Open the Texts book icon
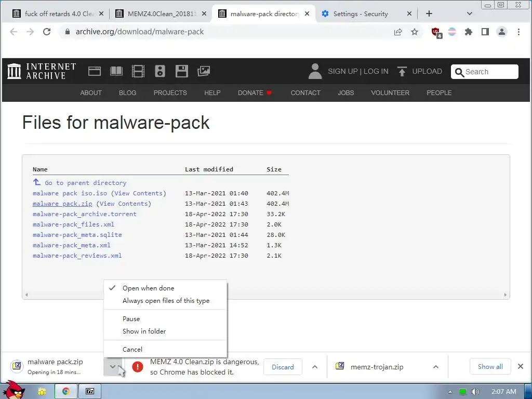The image size is (532, 399). 116,71
